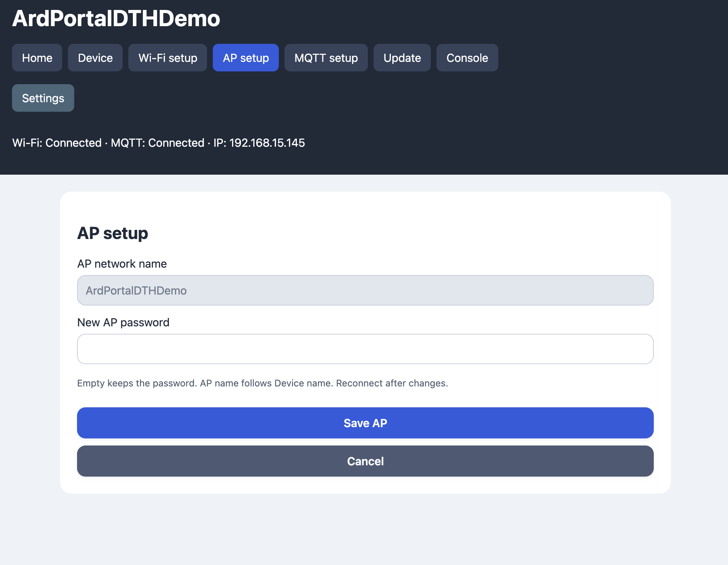The height and width of the screenshot is (565, 728).
Task: Click the AP setup heading
Action: (112, 233)
